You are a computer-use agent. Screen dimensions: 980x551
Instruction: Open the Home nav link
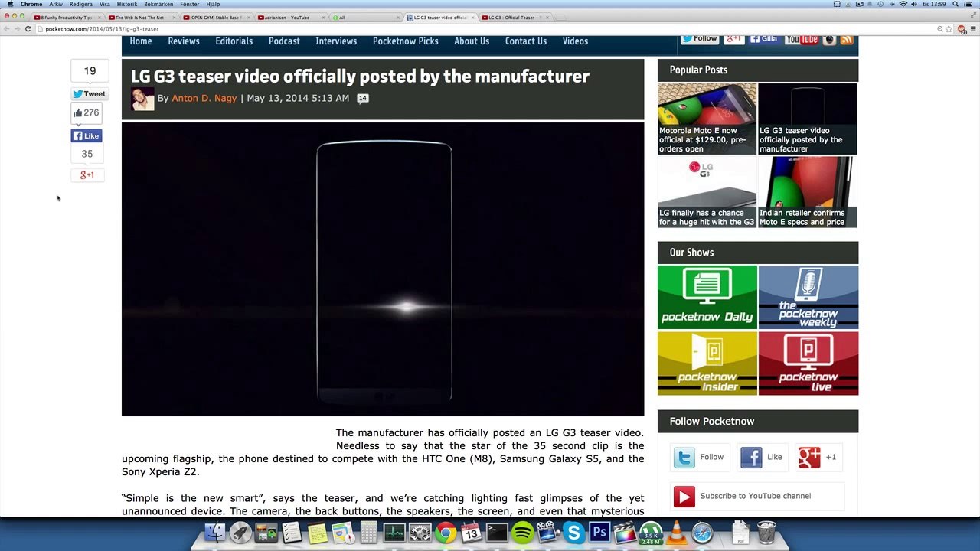pyautogui.click(x=141, y=41)
